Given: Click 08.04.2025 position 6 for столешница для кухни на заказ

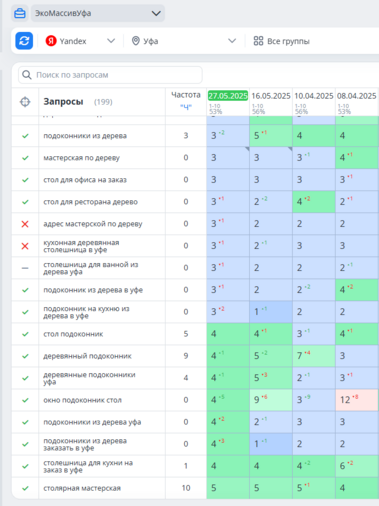Looking at the screenshot, I should click(x=357, y=466).
